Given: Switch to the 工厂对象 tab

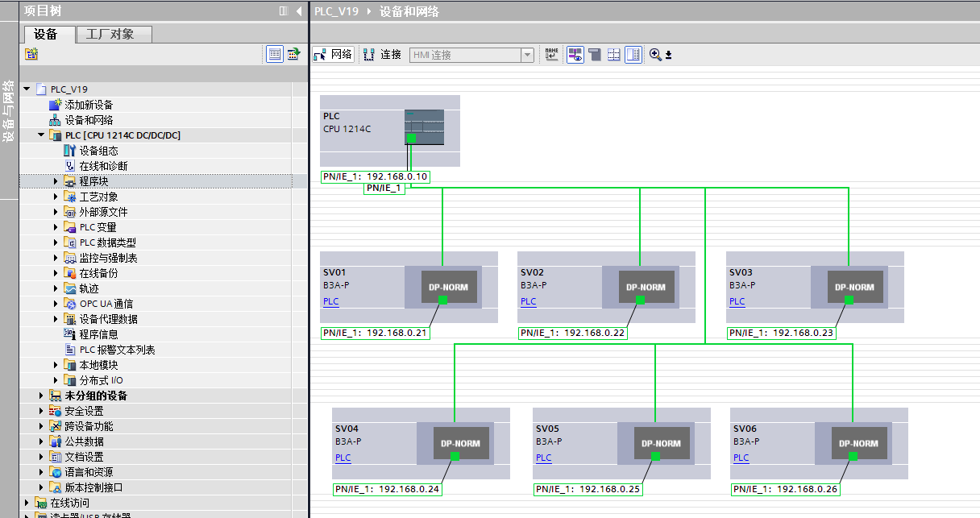Looking at the screenshot, I should pyautogui.click(x=114, y=34).
